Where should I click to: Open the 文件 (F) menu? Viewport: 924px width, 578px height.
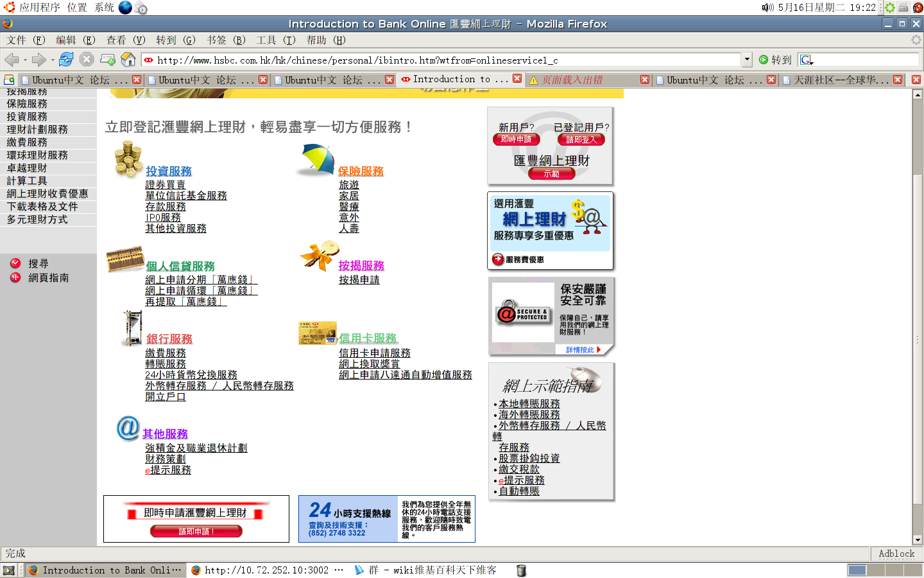(x=26, y=40)
